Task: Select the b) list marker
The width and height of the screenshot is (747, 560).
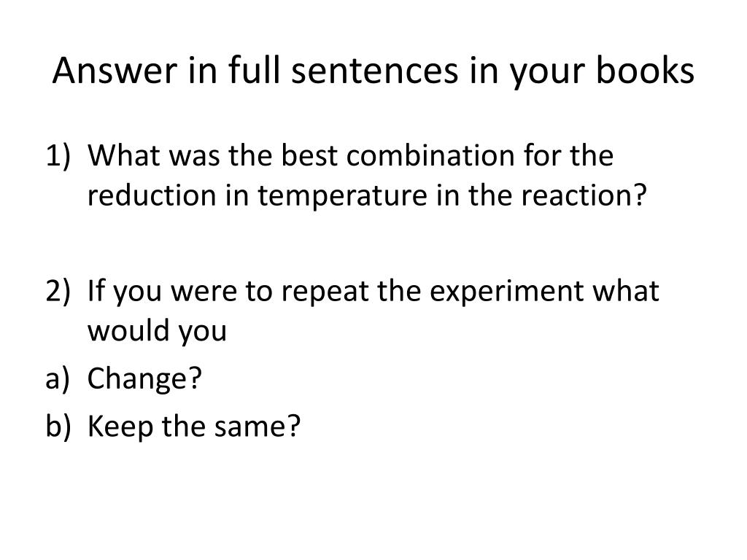Action: coord(58,426)
